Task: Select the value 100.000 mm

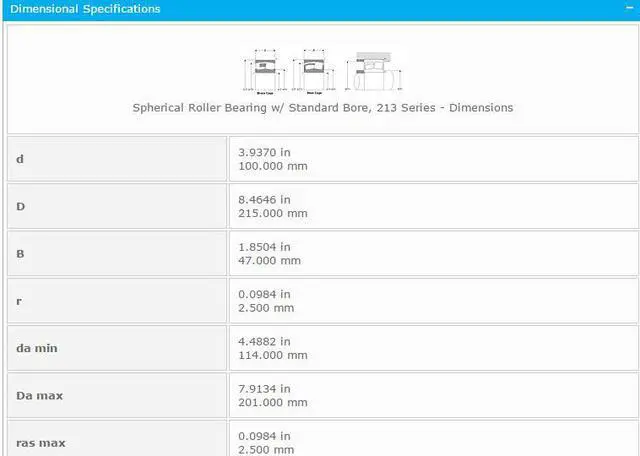Action: 273,166
